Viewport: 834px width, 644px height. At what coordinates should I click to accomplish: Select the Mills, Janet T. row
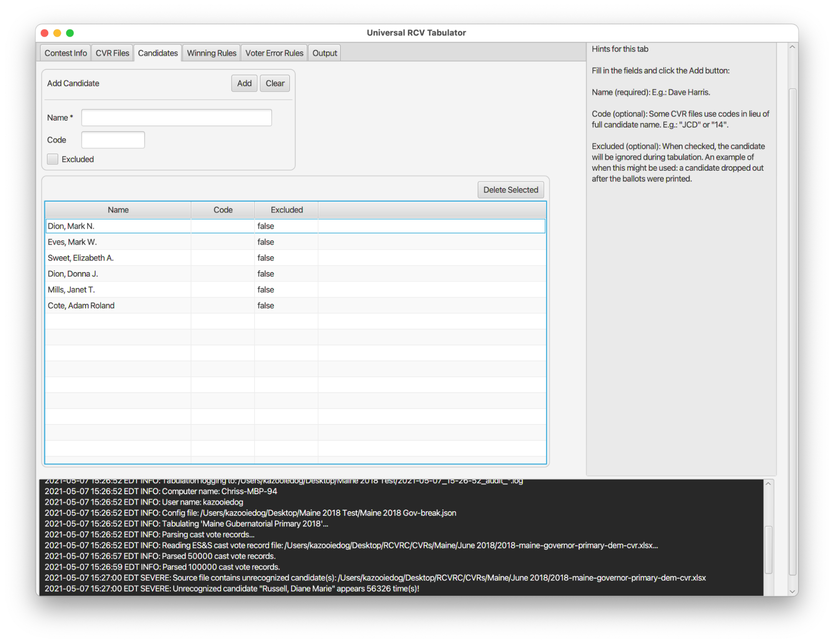point(295,290)
